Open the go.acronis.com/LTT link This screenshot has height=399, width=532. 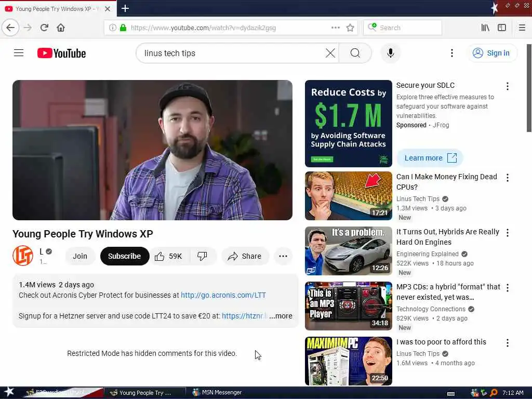(x=223, y=295)
